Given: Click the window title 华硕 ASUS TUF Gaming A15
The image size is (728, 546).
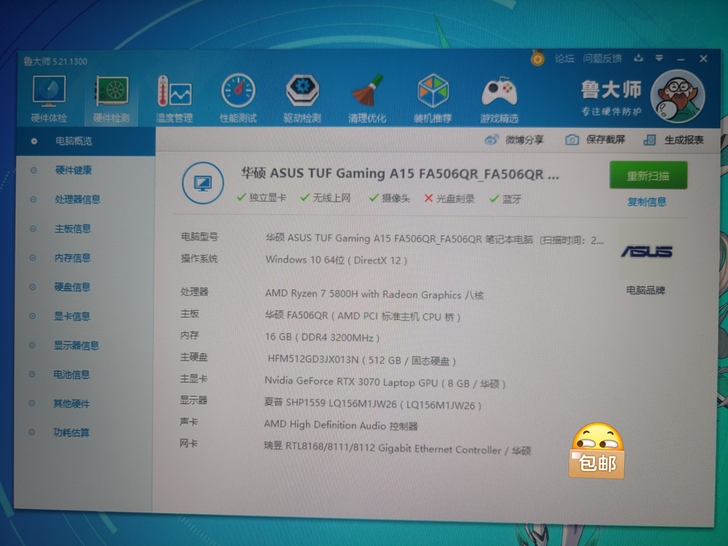Looking at the screenshot, I should [400, 174].
